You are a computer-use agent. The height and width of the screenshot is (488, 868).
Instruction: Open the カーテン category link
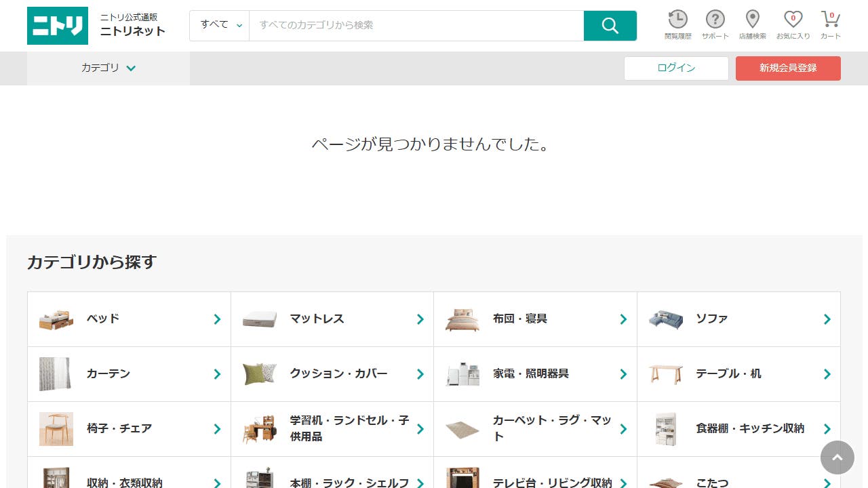coord(129,374)
